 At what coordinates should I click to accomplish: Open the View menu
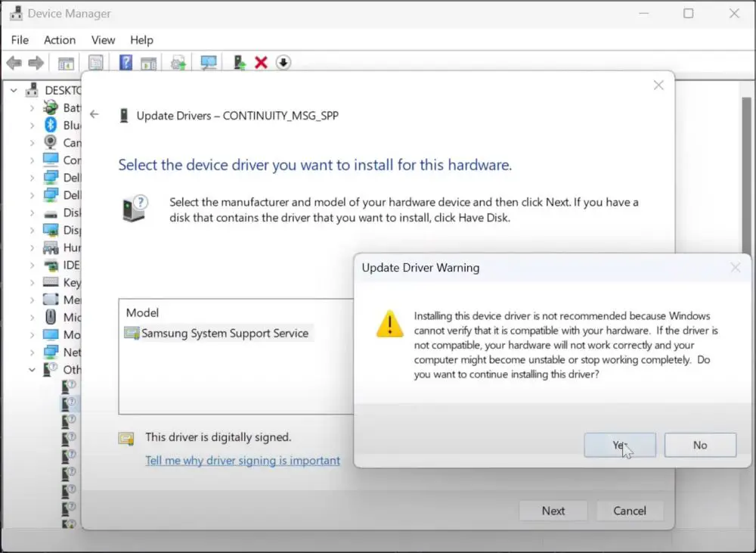pyautogui.click(x=103, y=40)
